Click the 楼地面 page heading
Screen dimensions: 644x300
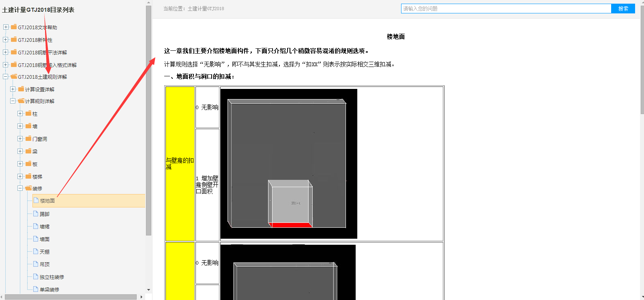[x=396, y=37]
